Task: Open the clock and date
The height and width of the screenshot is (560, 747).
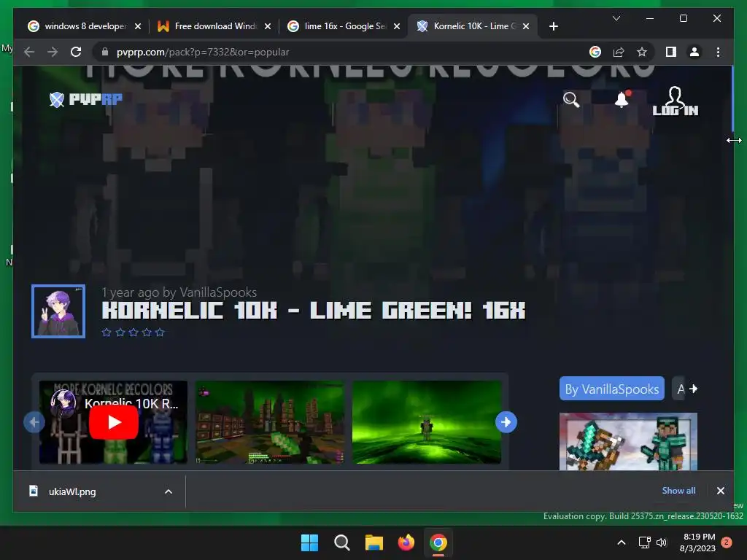Action: [x=698, y=542]
